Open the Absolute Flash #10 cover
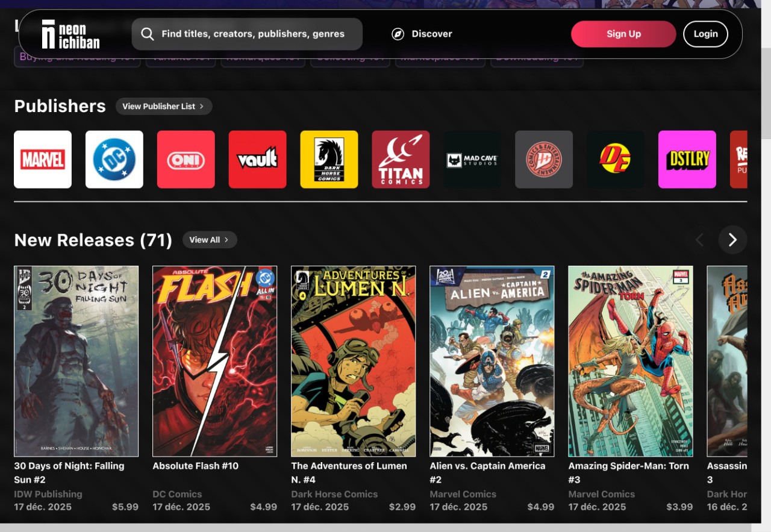 click(215, 361)
